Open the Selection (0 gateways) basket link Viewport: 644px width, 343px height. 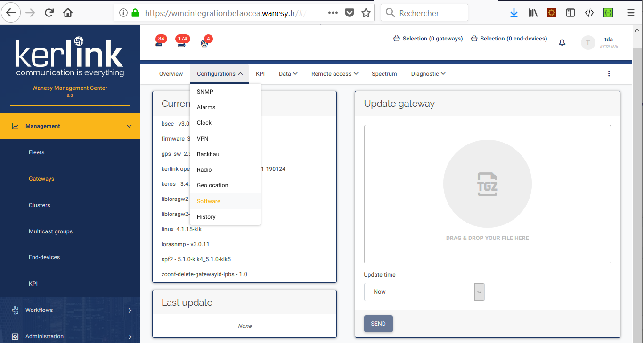click(428, 39)
